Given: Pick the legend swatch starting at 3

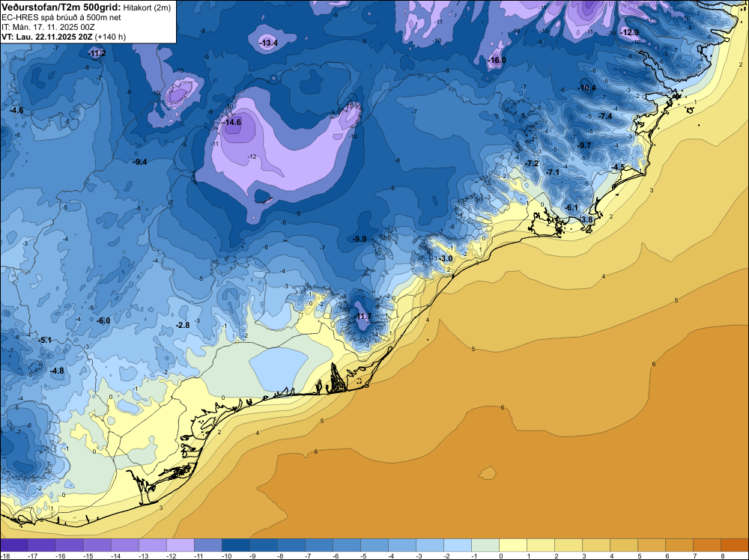Looking at the screenshot, I should click(595, 546).
